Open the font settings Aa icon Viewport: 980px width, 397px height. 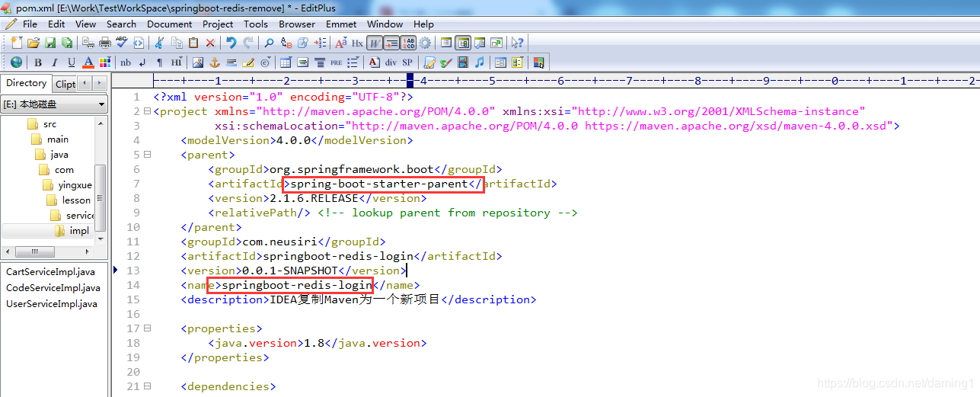(x=340, y=43)
